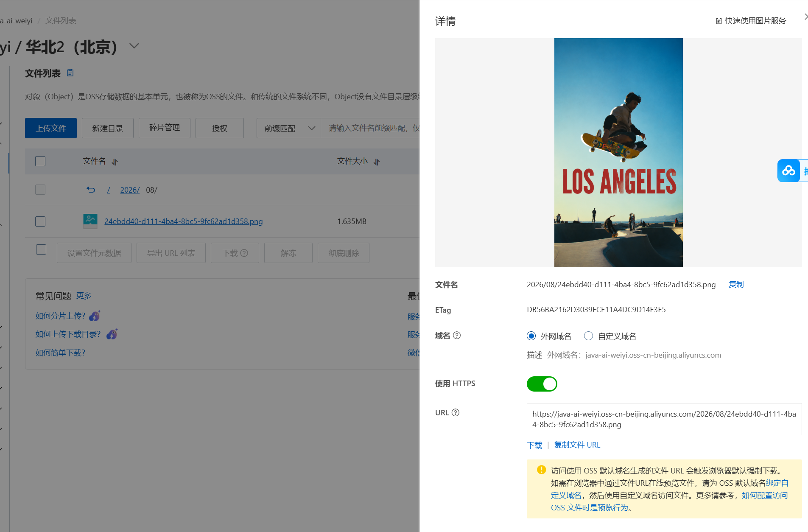The image size is (808, 532).
Task: Click the image file icon of the png file
Action: pyautogui.click(x=90, y=221)
